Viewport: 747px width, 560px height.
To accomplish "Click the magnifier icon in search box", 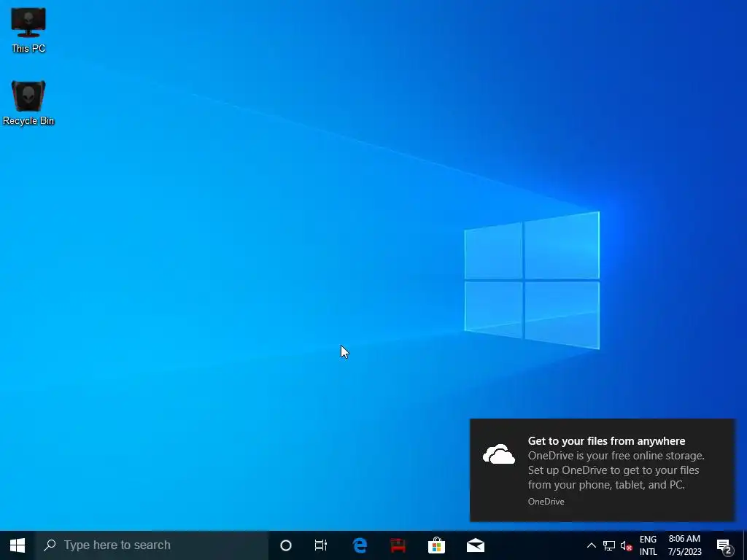I will click(50, 545).
